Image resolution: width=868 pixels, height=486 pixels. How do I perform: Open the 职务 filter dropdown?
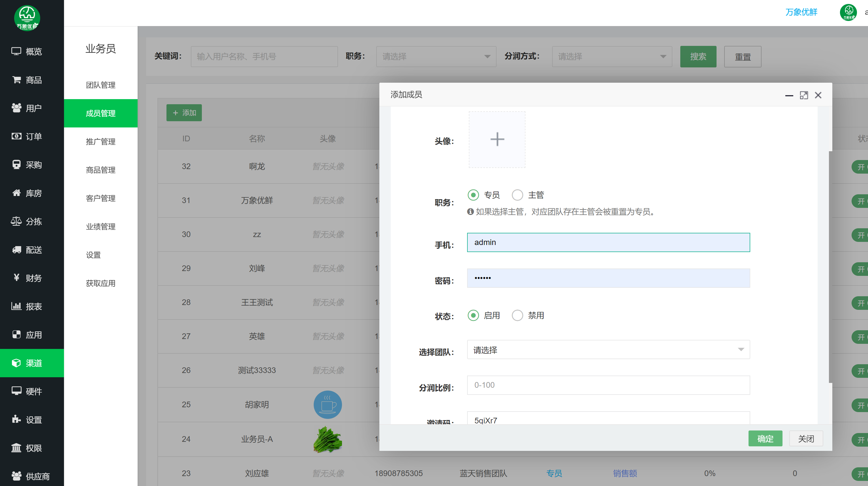pos(436,57)
